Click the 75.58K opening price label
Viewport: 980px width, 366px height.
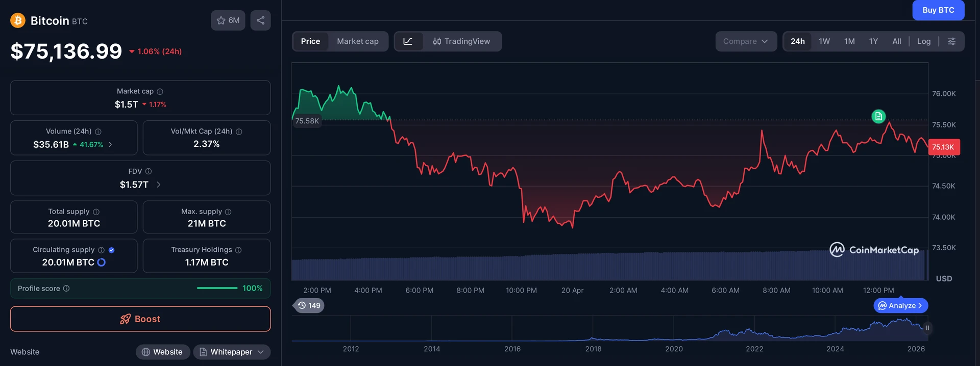click(x=307, y=121)
